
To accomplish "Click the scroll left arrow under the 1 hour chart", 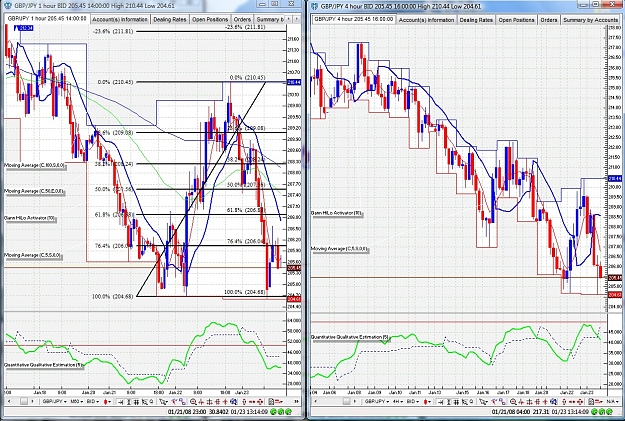I will coord(9,401).
